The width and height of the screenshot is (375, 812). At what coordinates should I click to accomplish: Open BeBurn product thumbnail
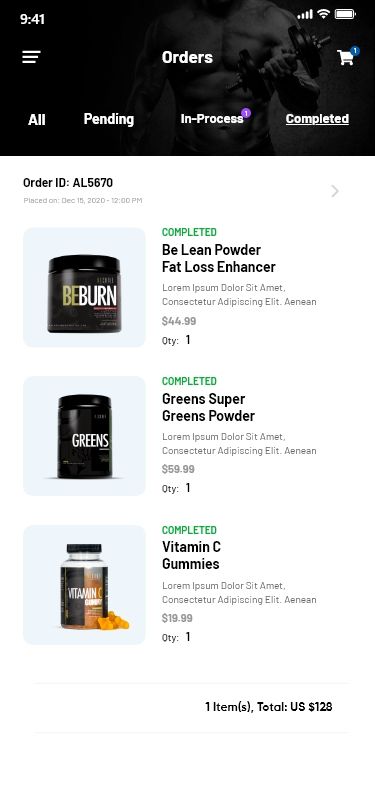(84, 287)
